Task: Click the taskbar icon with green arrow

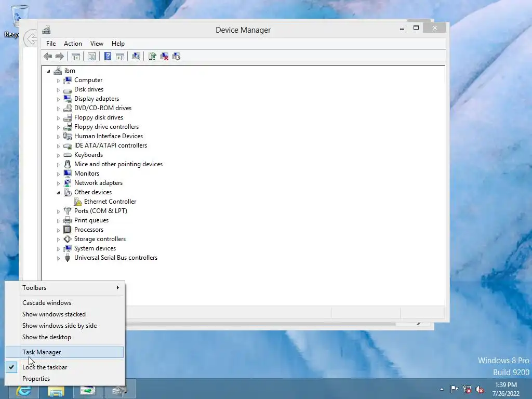Action: click(88, 391)
